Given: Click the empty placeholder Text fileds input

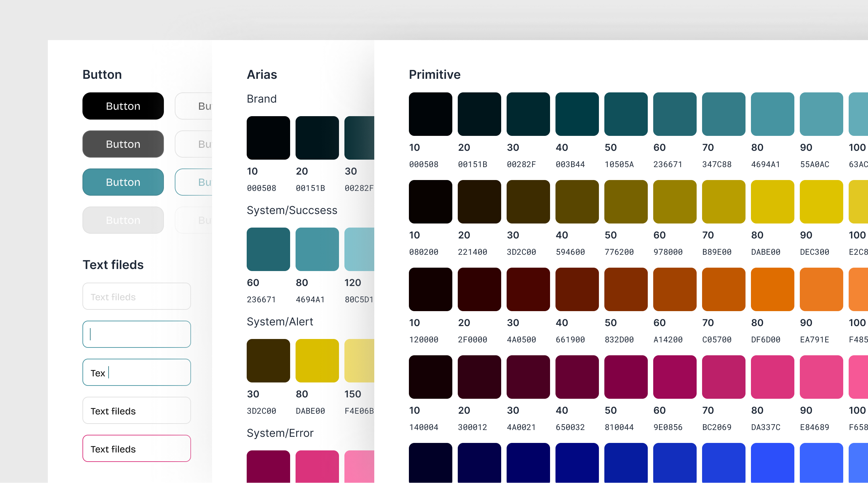Looking at the screenshot, I should tap(136, 296).
